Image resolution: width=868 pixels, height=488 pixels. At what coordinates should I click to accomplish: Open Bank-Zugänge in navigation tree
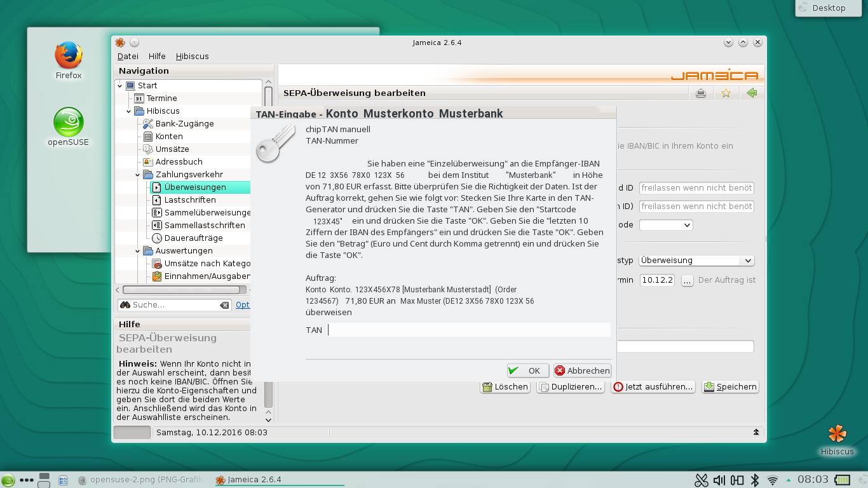184,124
